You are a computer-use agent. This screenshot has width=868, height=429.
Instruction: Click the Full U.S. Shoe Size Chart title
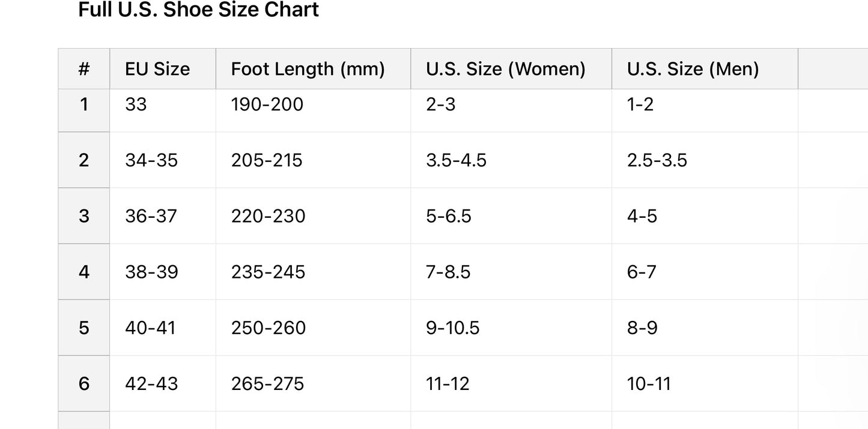point(199,10)
